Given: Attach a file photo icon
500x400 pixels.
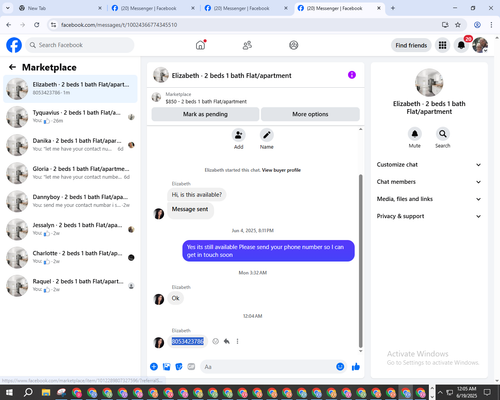Looking at the screenshot, I should pos(166,367).
